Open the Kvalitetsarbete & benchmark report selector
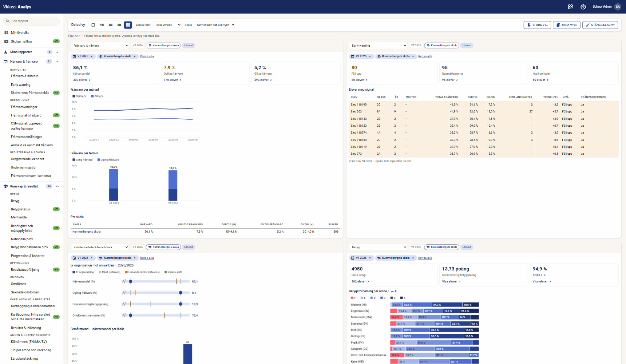The width and height of the screenshot is (626, 364). tap(100, 247)
